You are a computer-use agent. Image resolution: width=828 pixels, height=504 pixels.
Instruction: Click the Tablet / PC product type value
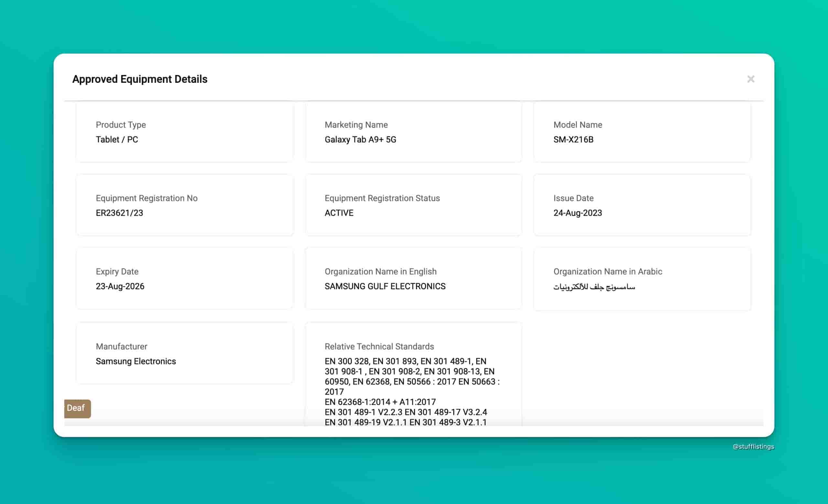tap(117, 139)
